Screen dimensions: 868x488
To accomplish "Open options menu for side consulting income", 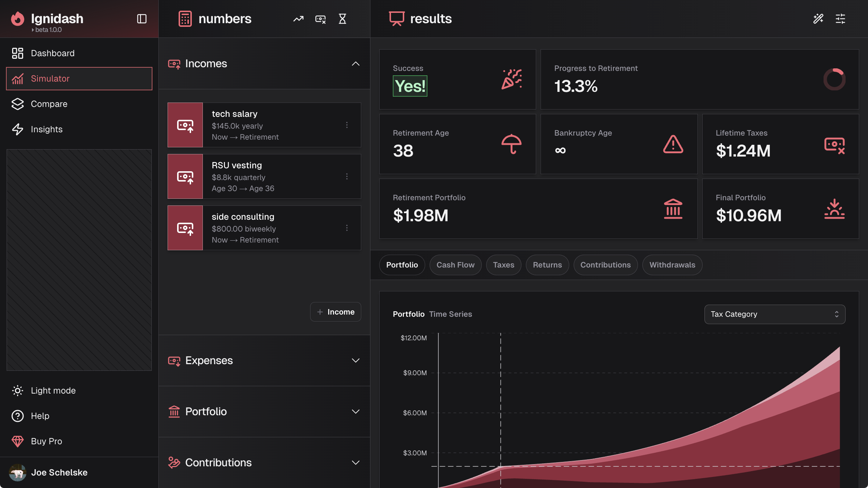I will [x=347, y=228].
